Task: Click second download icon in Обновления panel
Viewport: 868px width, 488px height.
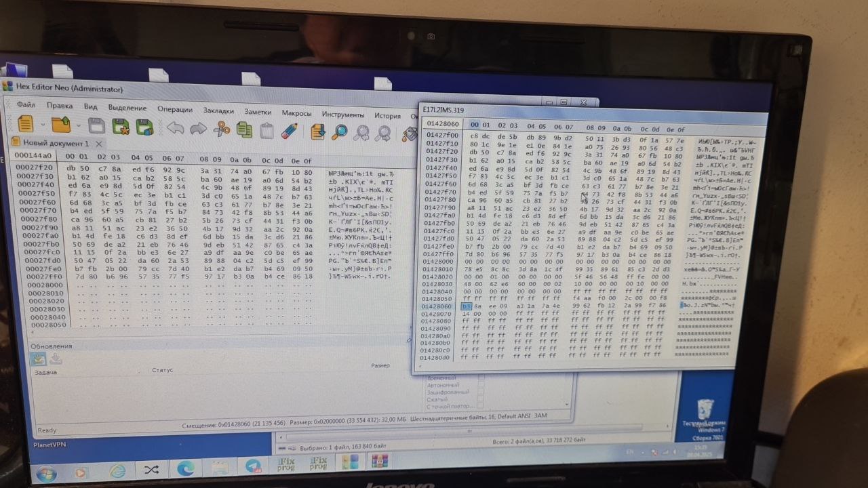Action: [56, 359]
